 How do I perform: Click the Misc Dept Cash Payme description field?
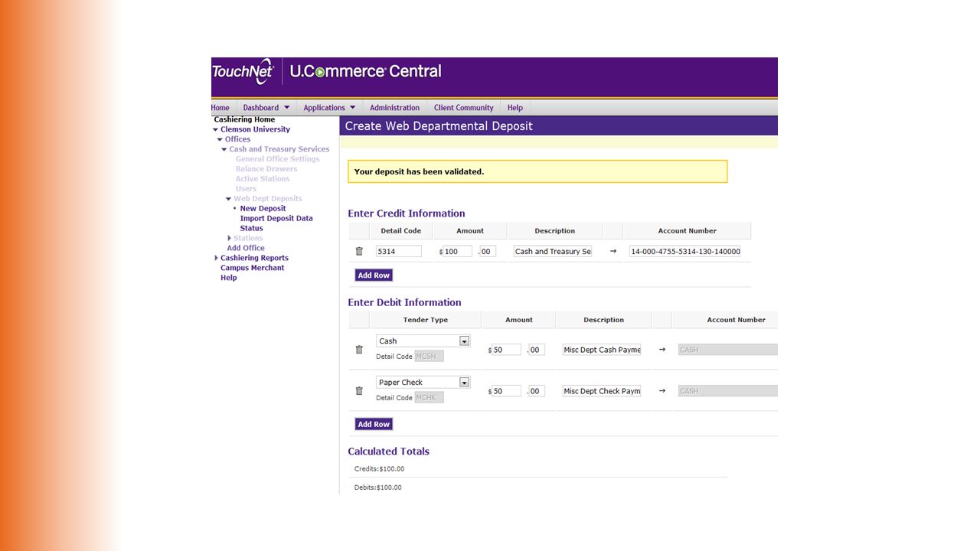coord(602,350)
